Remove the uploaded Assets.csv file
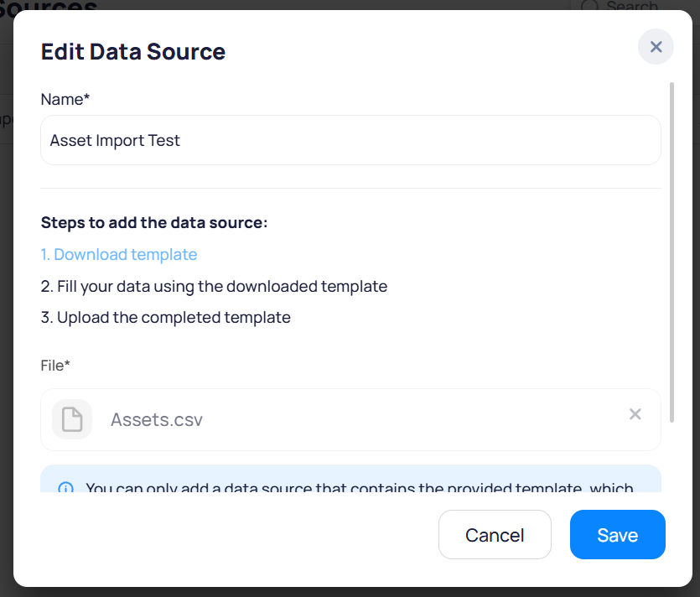Viewport: 700px width, 597px height. (635, 414)
